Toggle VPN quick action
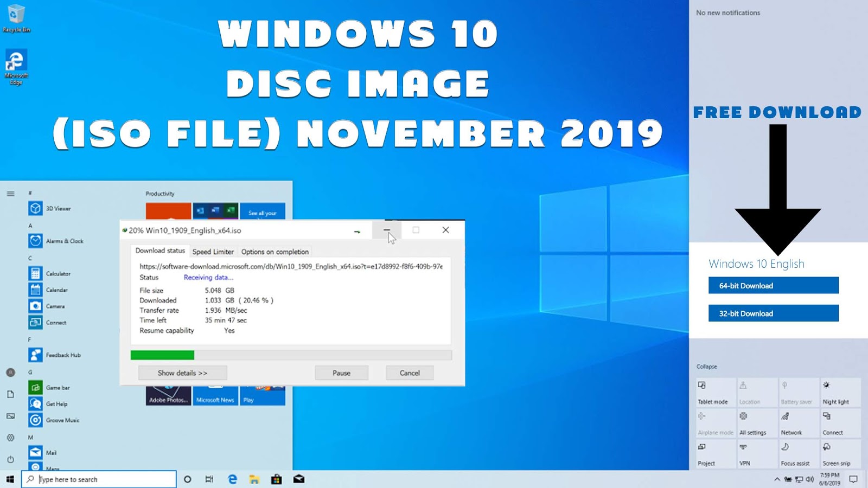 point(757,454)
